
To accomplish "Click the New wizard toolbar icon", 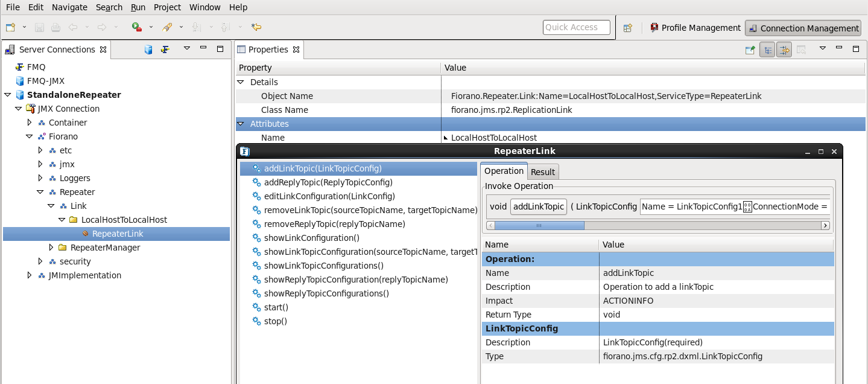I will [10, 27].
